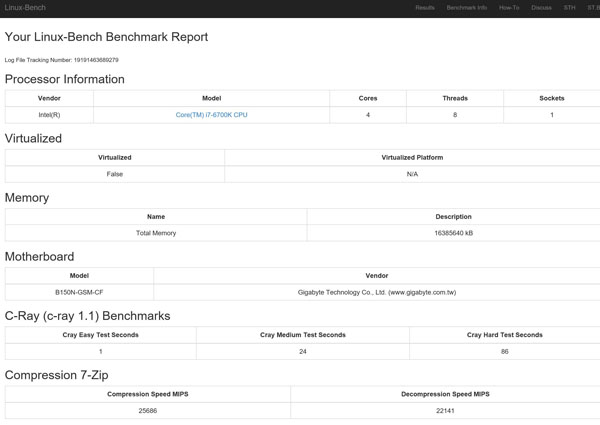
Task: Click the Virtualized Platform column header
Action: pyautogui.click(x=412, y=157)
